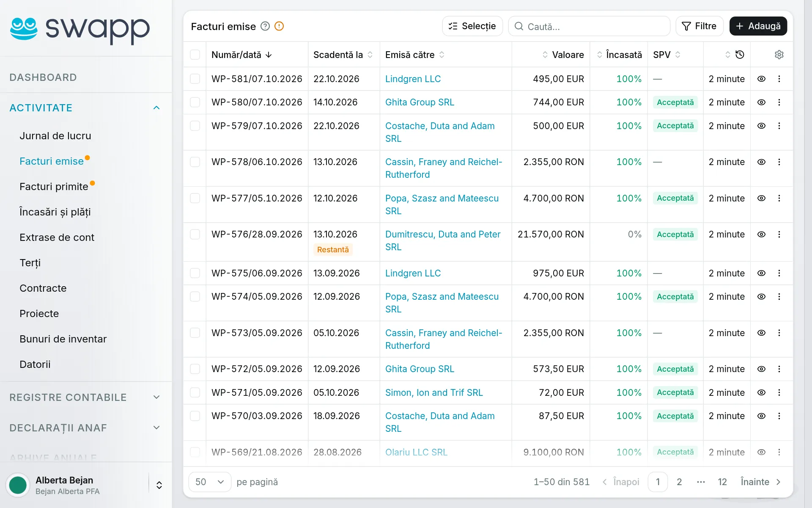Go to page 2 of results
Viewport: 812px width, 508px height.
click(679, 482)
